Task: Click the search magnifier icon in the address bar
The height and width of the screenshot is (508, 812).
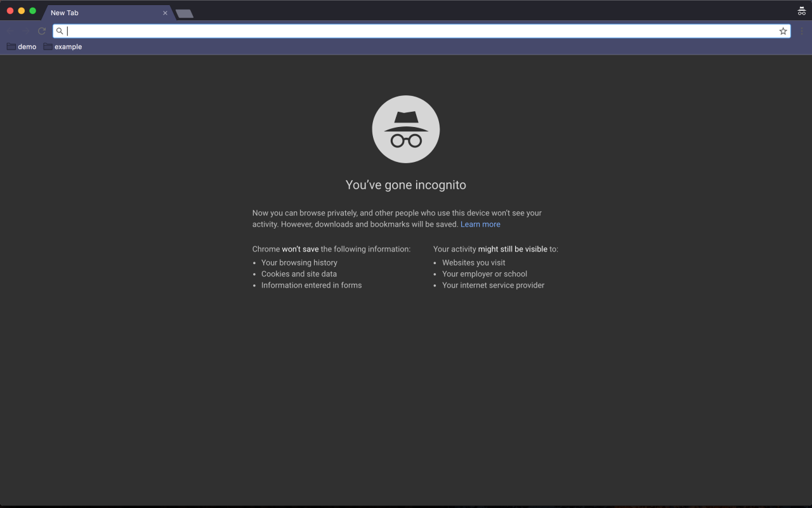Action: 60,31
